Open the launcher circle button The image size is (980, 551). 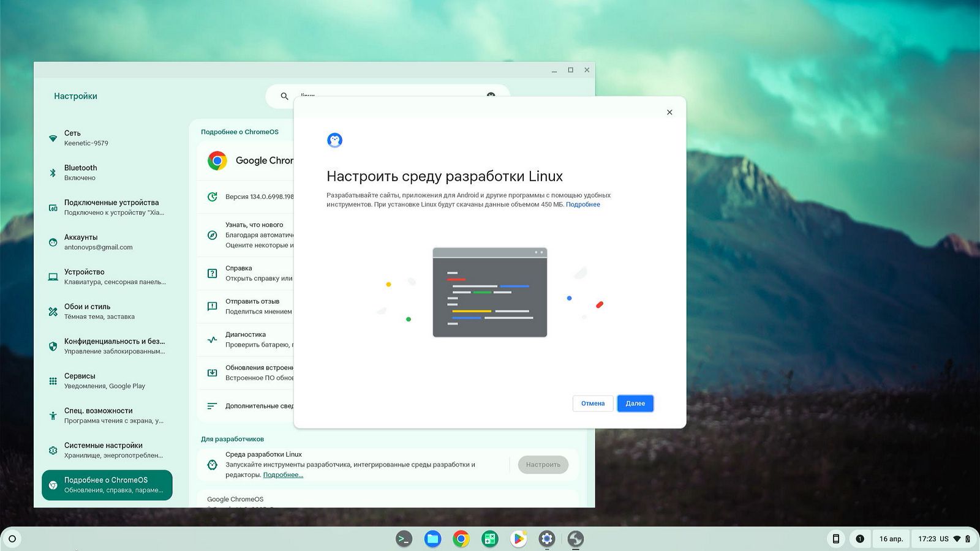pos(12,539)
